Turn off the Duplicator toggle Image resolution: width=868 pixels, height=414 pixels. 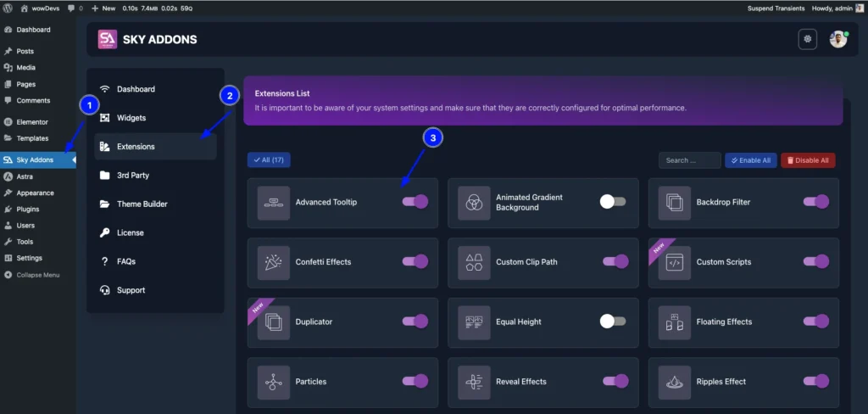415,322
